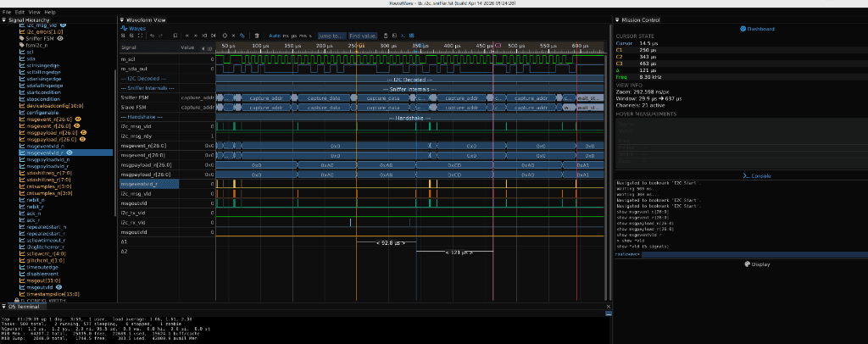The height and width of the screenshot is (344, 868).
Task: Click the Slave FSM signal row
Action: tap(167, 107)
